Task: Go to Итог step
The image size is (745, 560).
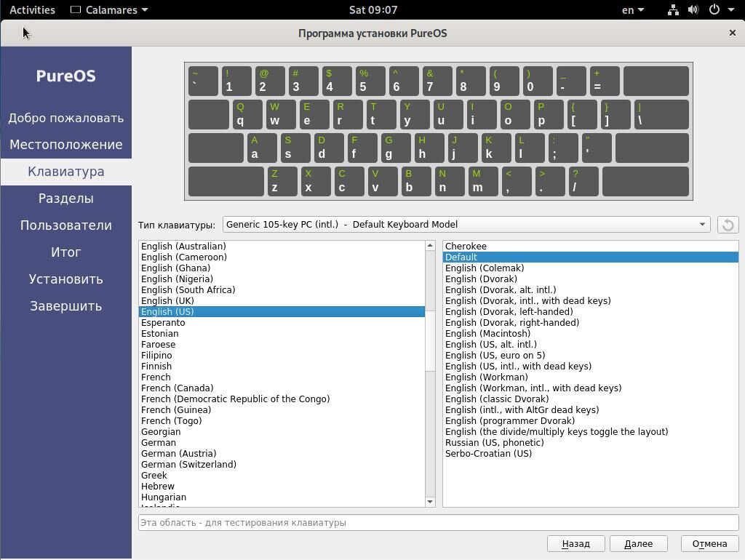Action: click(66, 252)
